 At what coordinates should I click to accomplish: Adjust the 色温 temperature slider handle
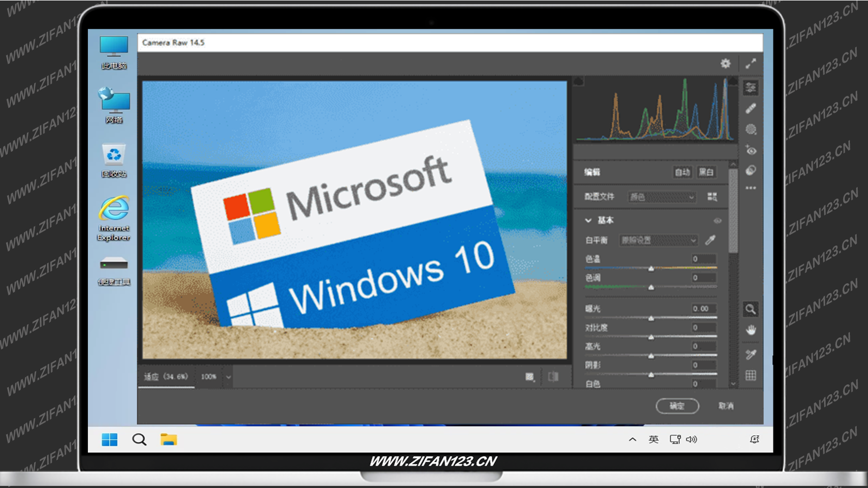(x=651, y=268)
